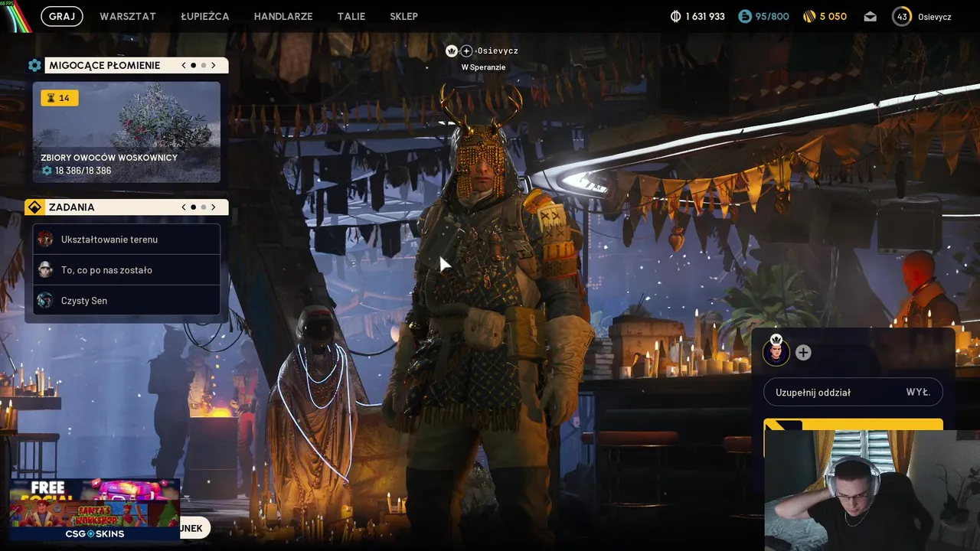Add a squad member with the plus button

click(x=803, y=353)
